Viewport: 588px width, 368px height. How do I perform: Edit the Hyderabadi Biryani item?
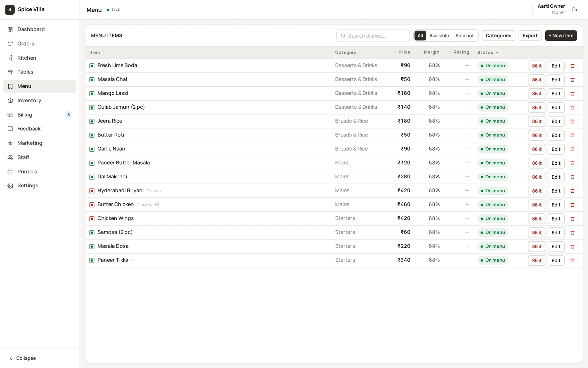[x=556, y=191]
